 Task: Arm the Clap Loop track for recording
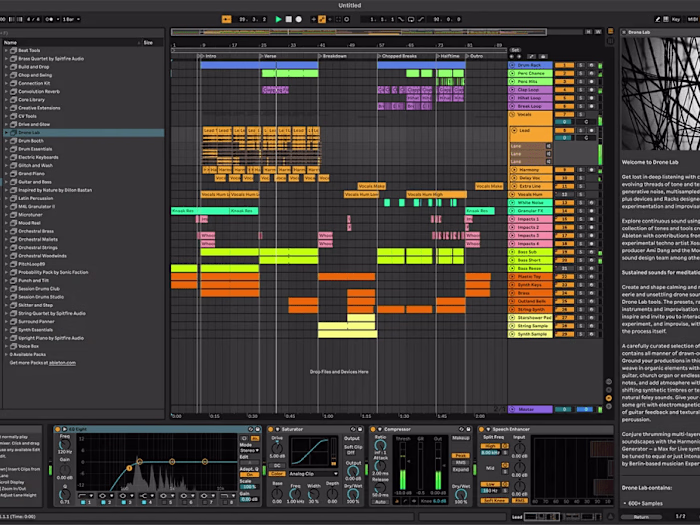click(592, 90)
